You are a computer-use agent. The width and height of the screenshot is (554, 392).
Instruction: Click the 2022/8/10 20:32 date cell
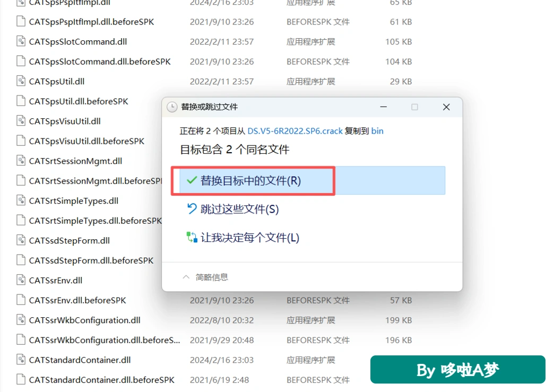click(221, 320)
